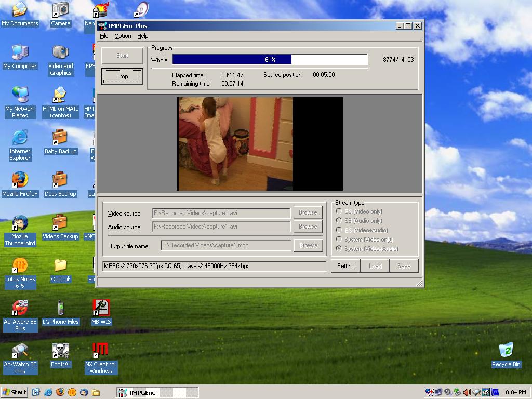The width and height of the screenshot is (532, 399).
Task: Open the Videos Backup briefcase icon
Action: (x=60, y=228)
